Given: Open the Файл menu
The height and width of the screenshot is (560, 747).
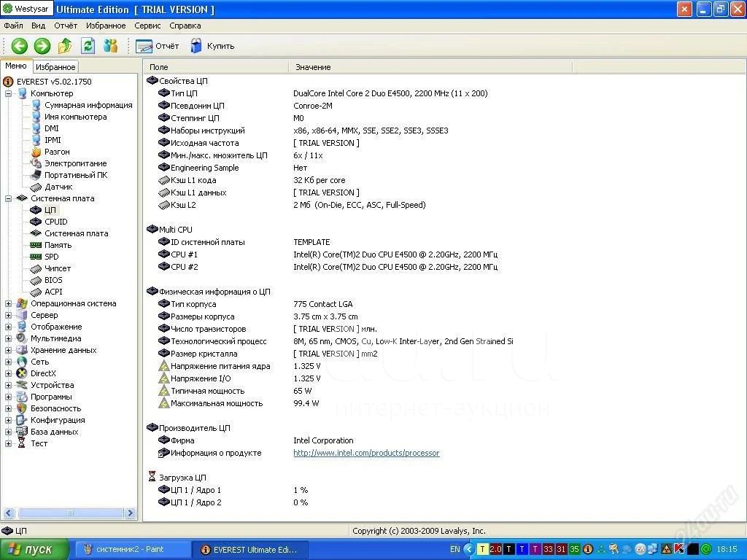Looking at the screenshot, I should click(x=13, y=26).
